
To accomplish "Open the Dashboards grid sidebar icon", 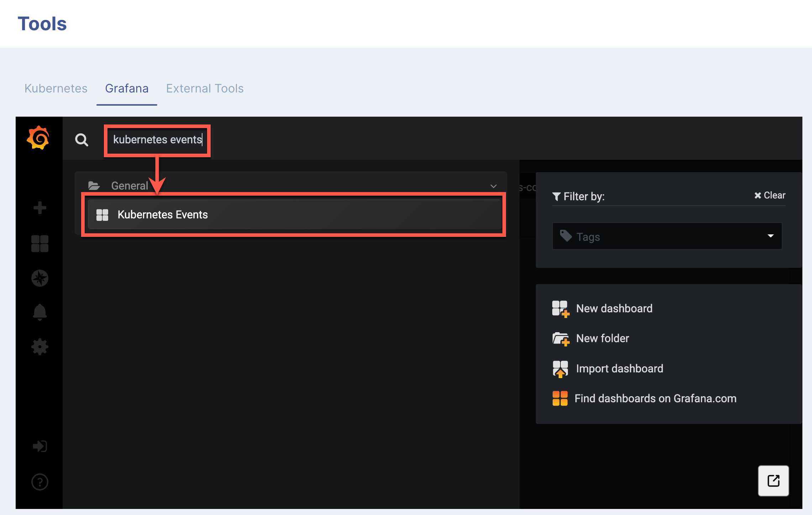I will coord(39,244).
